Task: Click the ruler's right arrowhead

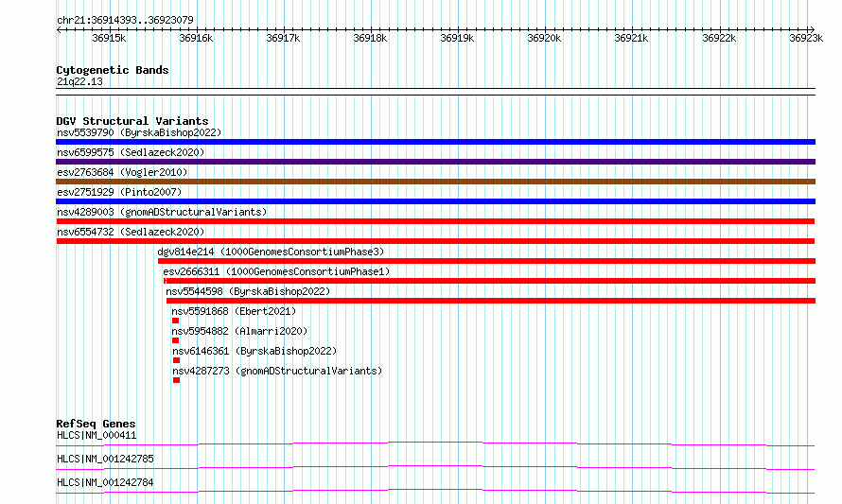Action: click(x=813, y=29)
